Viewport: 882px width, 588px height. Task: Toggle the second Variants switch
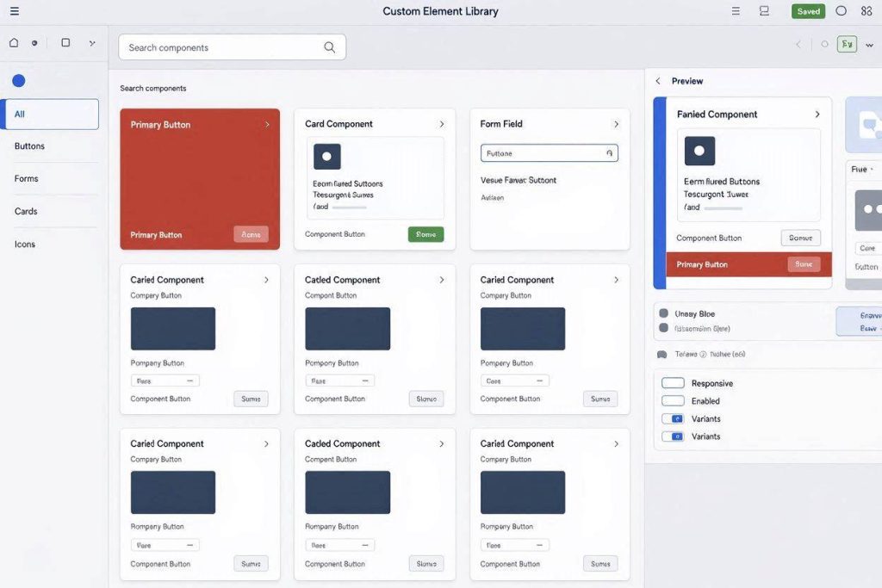point(673,436)
